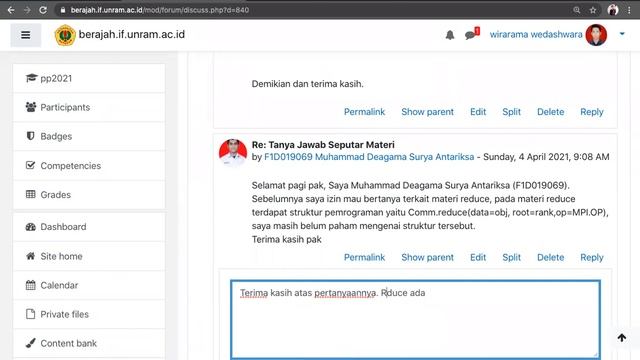Open the pp2021 course item
Image resolution: width=640 pixels, height=360 pixels.
89,78
